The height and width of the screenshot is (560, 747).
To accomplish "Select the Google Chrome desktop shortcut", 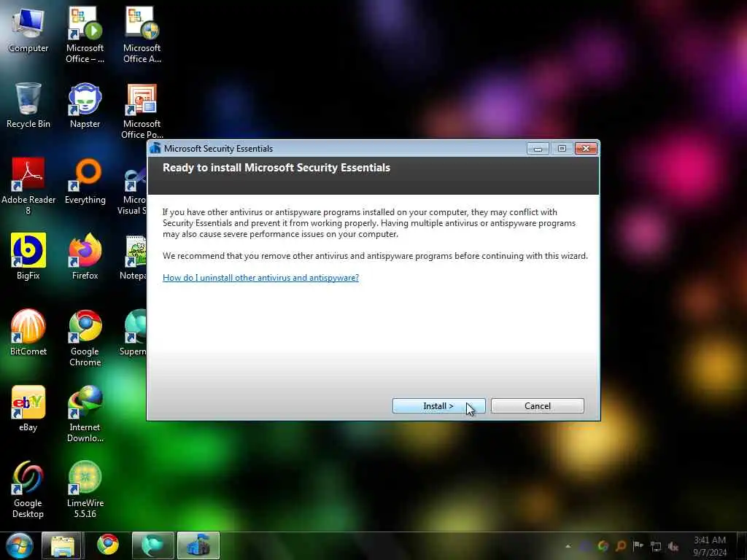I will click(x=85, y=338).
